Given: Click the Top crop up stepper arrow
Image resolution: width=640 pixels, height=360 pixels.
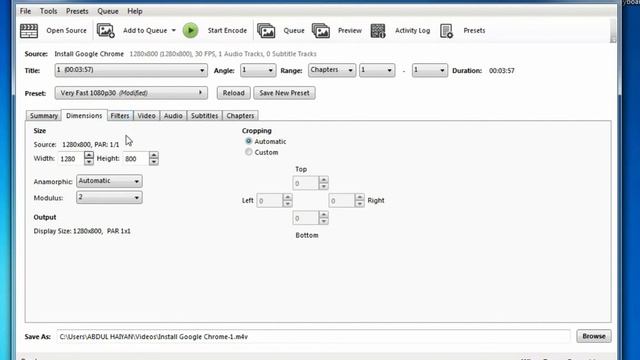Looking at the screenshot, I should pos(324,180).
